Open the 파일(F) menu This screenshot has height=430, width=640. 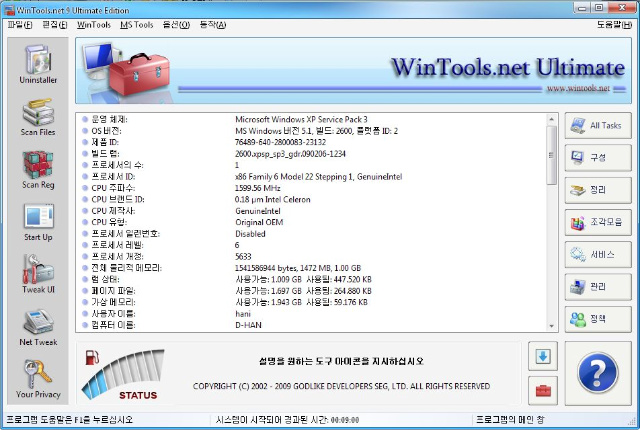tap(20, 25)
